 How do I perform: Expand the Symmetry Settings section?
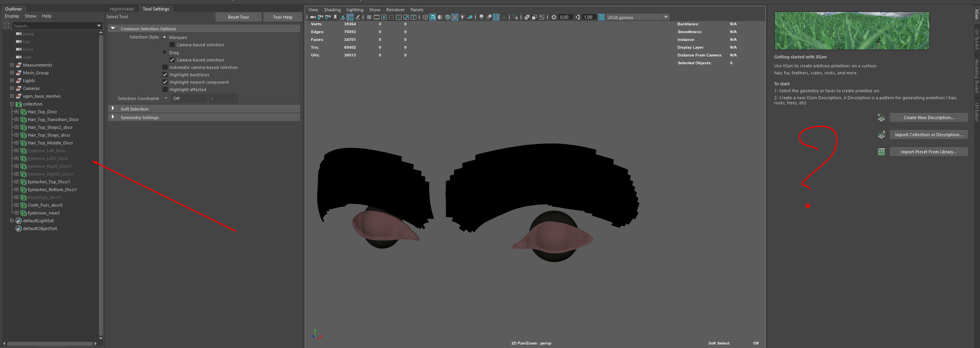(x=113, y=117)
